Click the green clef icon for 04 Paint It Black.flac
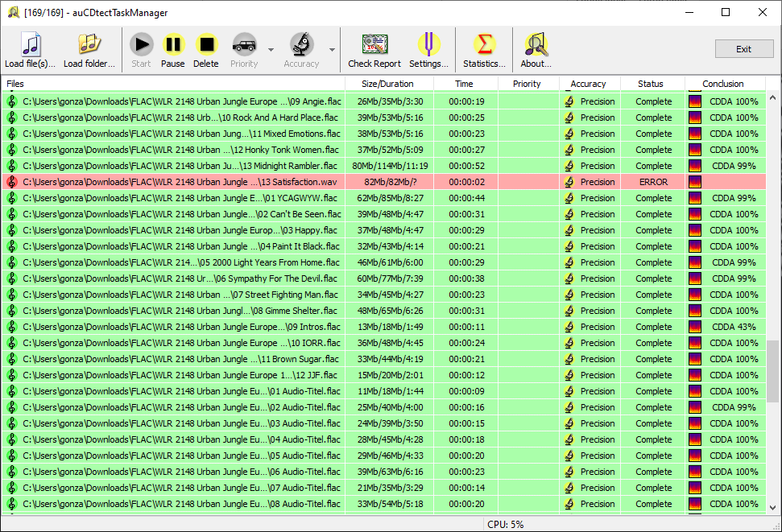This screenshot has height=532, width=782. 11,246
